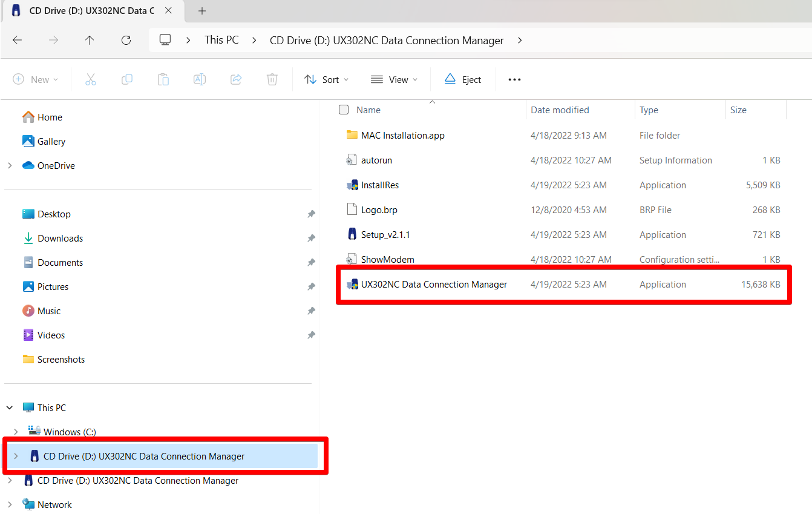Click the size value 15,638 KB
Screen dimensions: 812x514
761,285
